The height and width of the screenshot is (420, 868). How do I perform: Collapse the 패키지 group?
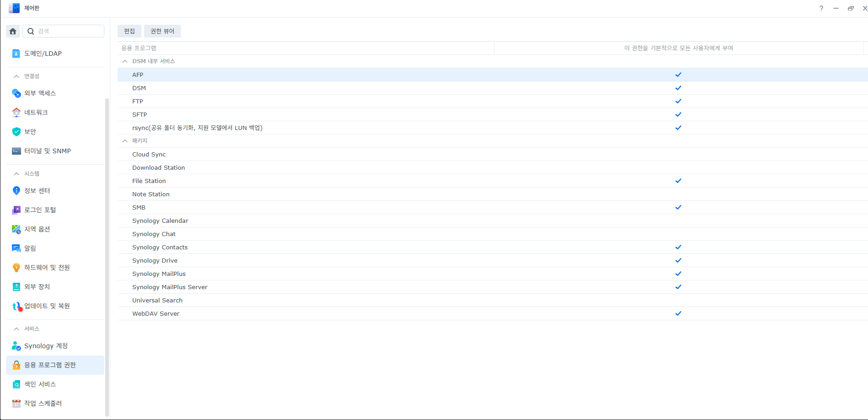pos(125,141)
